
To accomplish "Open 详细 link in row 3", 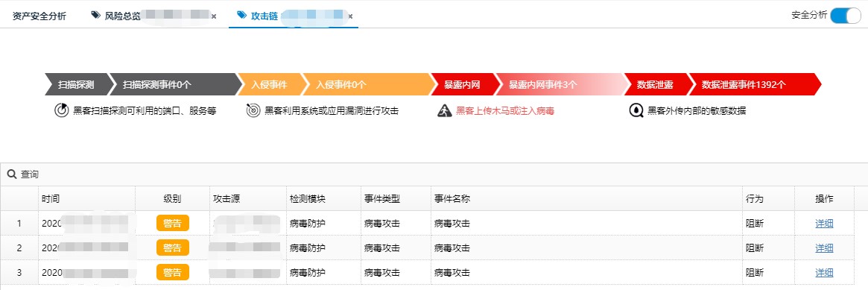I will point(824,272).
